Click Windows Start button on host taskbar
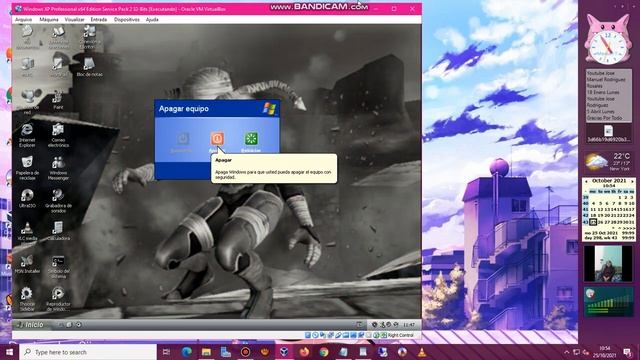640x360 pixels. (9, 352)
